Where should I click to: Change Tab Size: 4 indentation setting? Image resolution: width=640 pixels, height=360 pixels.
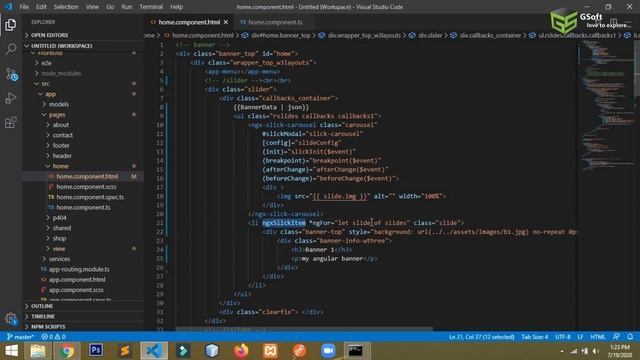click(x=535, y=337)
